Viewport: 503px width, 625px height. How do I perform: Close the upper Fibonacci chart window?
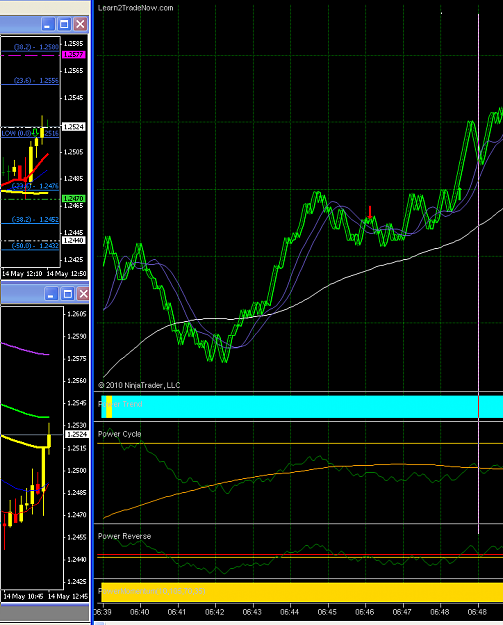coord(81,24)
